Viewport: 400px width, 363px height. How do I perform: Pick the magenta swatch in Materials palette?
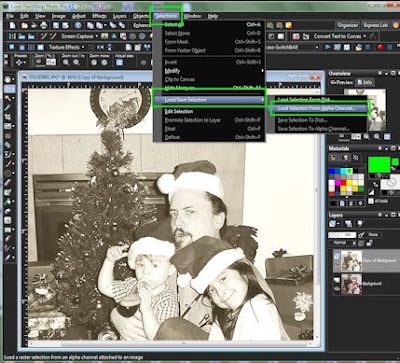337,183
